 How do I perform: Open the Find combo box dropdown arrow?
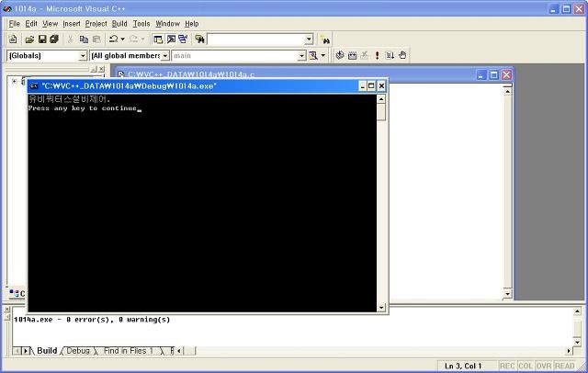[309, 39]
